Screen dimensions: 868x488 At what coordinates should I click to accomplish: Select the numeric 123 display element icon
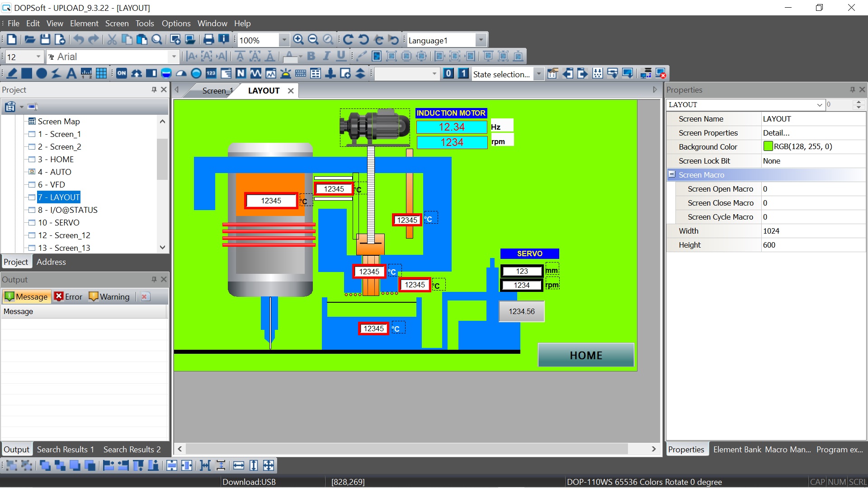click(211, 74)
